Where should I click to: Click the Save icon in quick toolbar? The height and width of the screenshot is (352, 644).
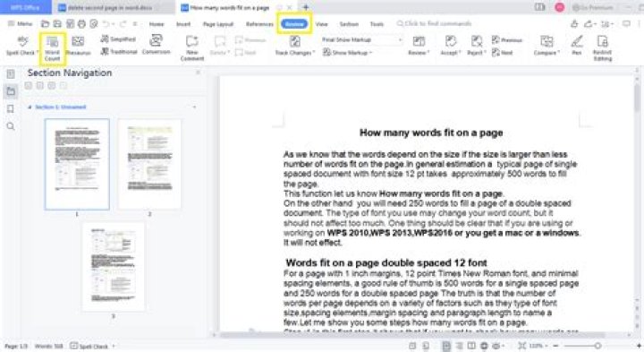click(x=57, y=24)
